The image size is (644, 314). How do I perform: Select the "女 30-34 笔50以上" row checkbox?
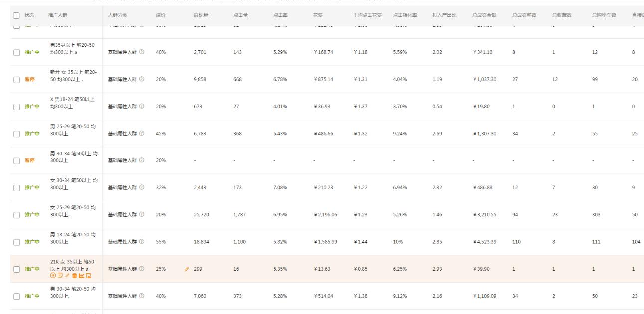[x=16, y=188]
